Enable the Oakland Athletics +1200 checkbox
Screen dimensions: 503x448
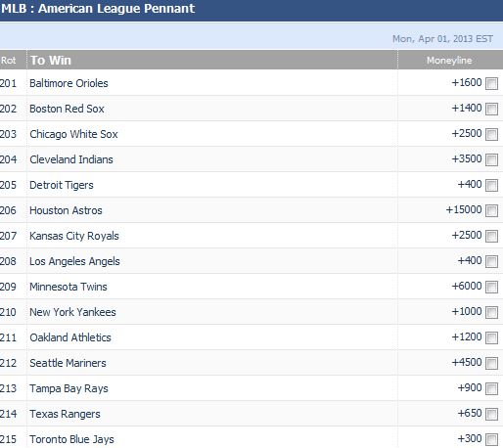pos(491,337)
